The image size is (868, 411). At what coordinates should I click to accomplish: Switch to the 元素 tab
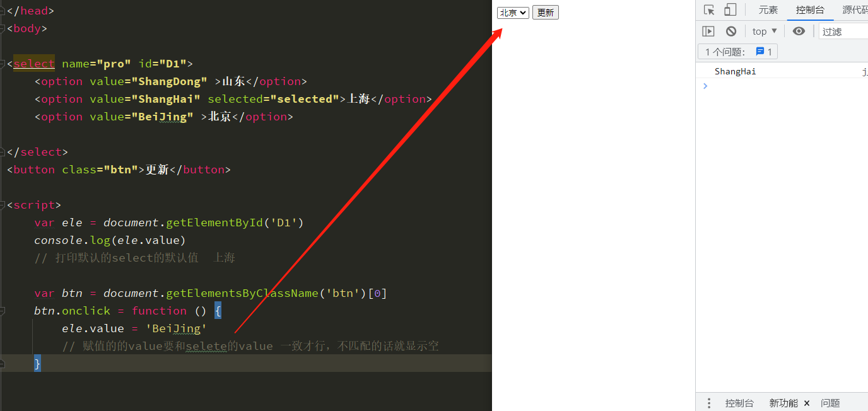[768, 10]
